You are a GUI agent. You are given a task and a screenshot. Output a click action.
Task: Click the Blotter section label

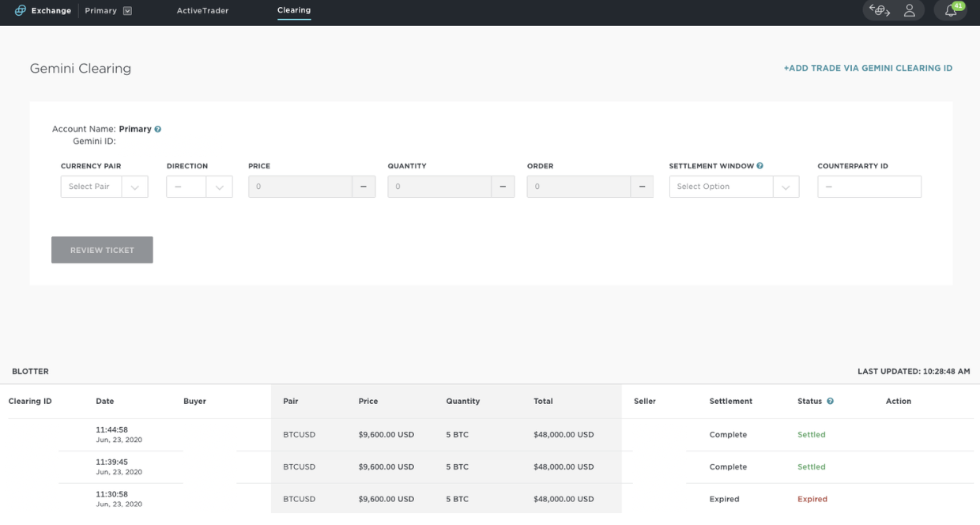(x=30, y=371)
